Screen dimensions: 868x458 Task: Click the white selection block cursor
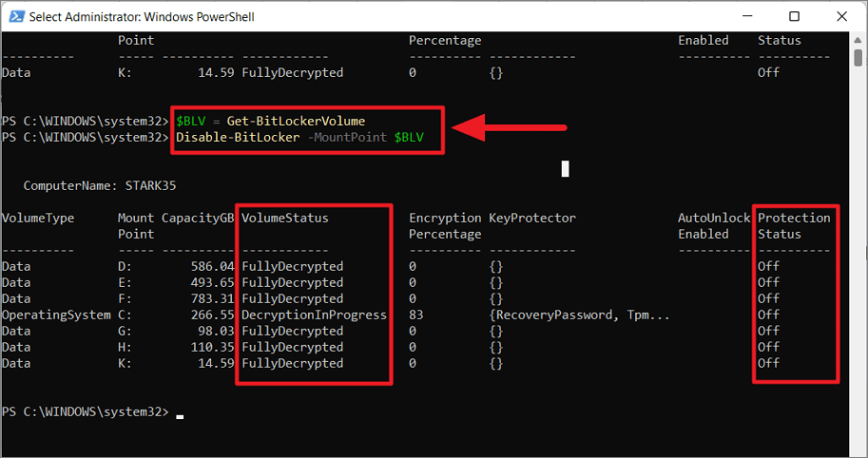click(565, 169)
